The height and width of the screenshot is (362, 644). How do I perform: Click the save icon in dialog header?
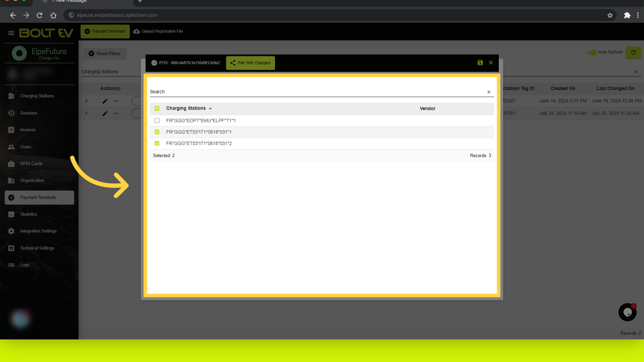[x=480, y=63]
